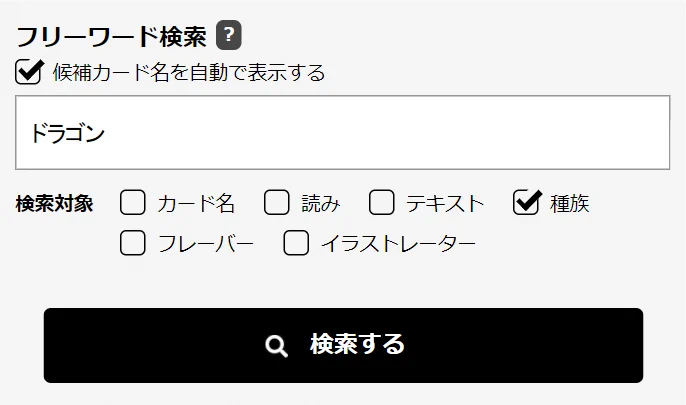Click the 読み label text
Viewport: 686px width, 405px height.
[321, 203]
